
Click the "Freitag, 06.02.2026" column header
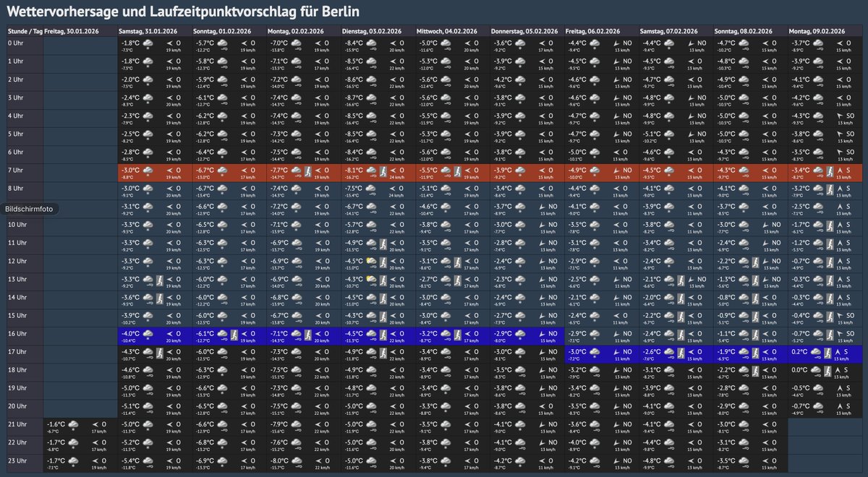[592, 32]
